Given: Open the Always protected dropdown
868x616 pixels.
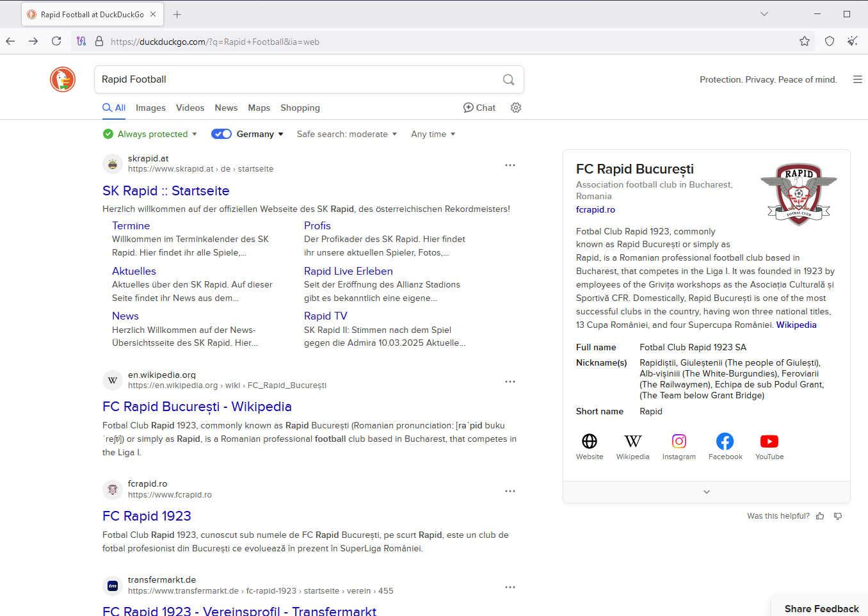Looking at the screenshot, I should click(x=150, y=134).
